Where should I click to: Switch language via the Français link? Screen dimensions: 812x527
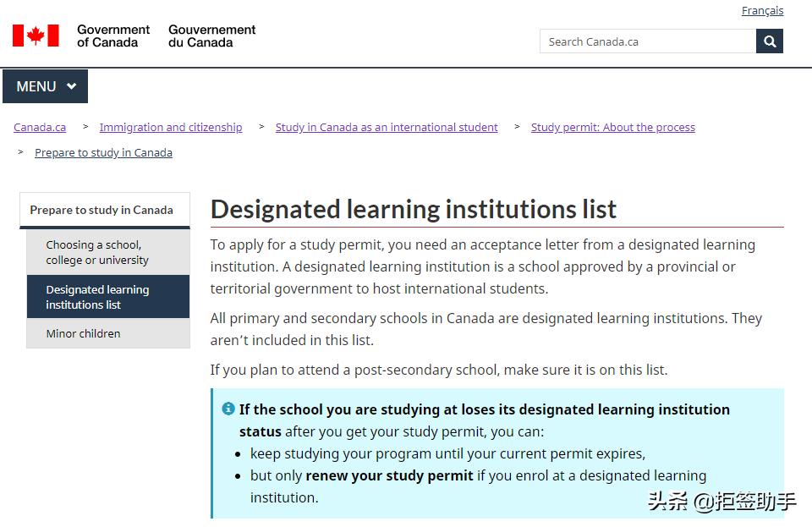click(x=762, y=11)
